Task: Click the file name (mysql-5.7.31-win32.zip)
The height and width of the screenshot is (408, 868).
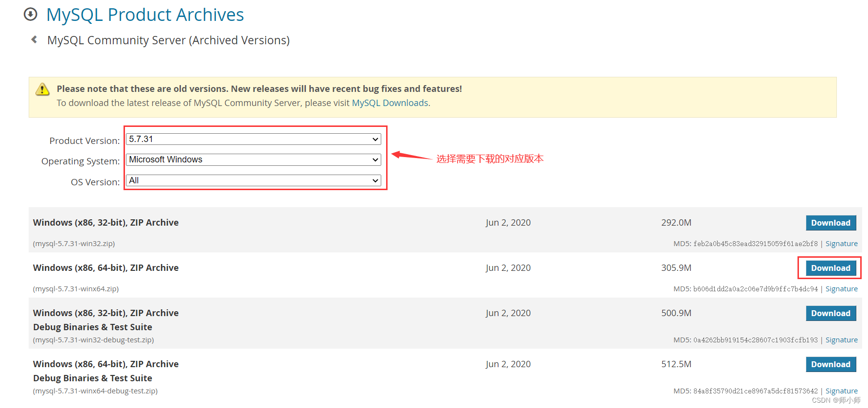Action: pyautogui.click(x=74, y=244)
